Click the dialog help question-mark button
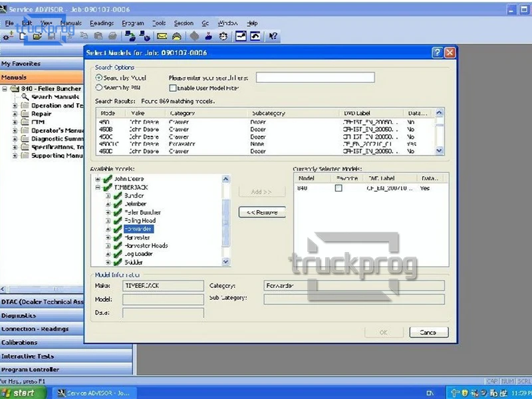Screen dimensions: 532x399 point(438,53)
